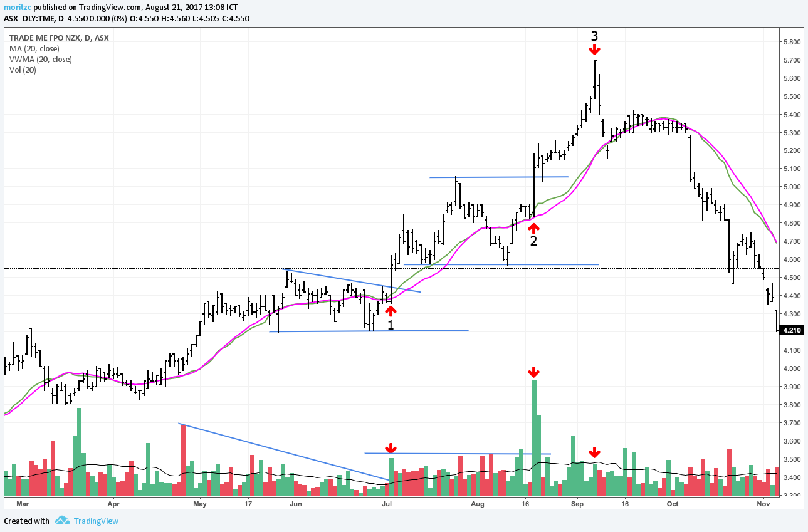Select the 'MA (20, close)' indicator label

click(35, 48)
